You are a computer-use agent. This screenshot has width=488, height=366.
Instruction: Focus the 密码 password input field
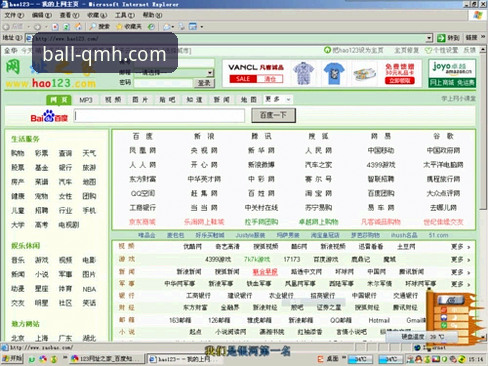163,83
